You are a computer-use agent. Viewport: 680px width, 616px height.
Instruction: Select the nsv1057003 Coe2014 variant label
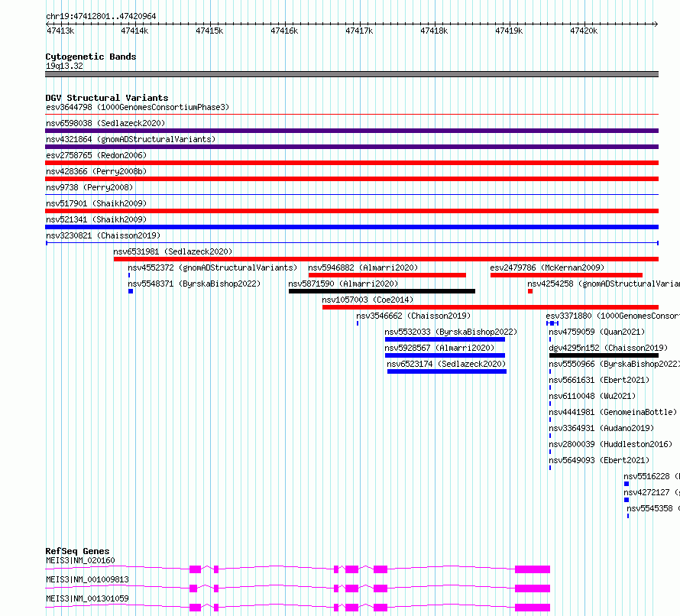pyautogui.click(x=368, y=300)
